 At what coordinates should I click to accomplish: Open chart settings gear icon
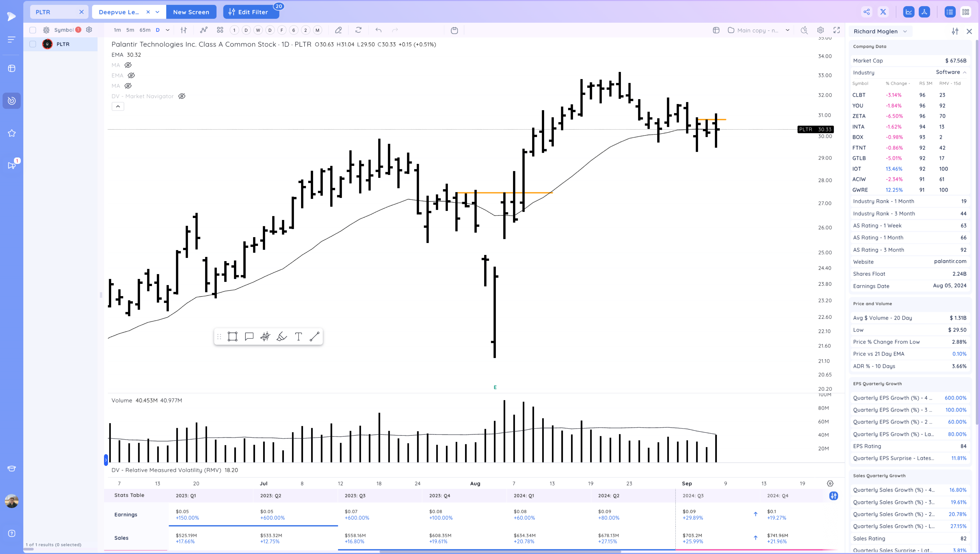coord(821,30)
